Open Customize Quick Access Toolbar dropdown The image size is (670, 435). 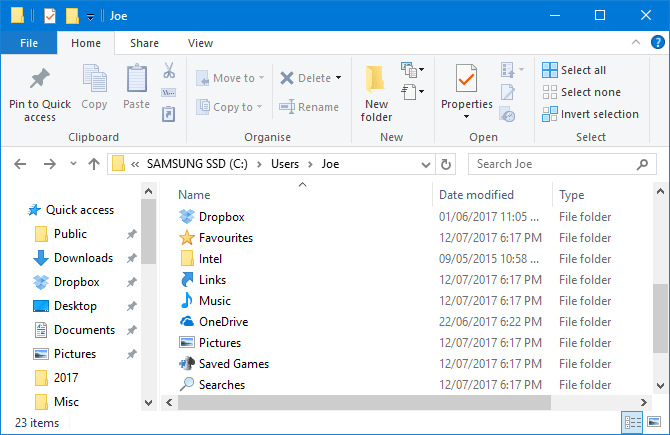click(x=91, y=17)
